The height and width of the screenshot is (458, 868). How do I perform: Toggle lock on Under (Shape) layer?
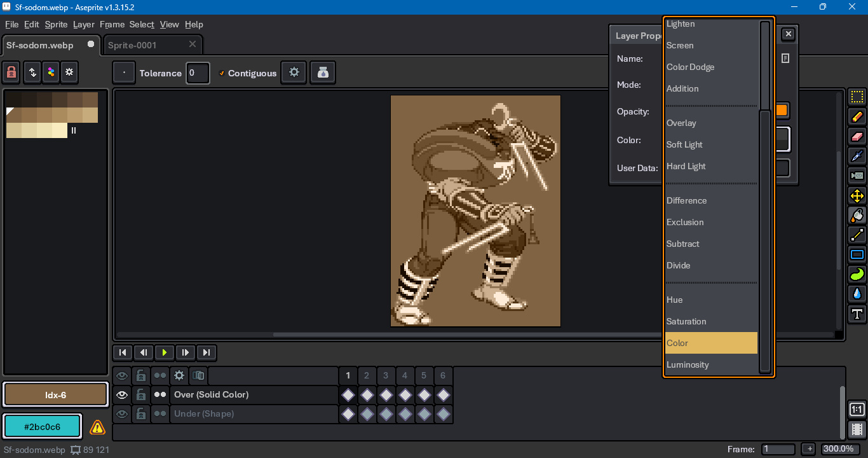point(141,414)
